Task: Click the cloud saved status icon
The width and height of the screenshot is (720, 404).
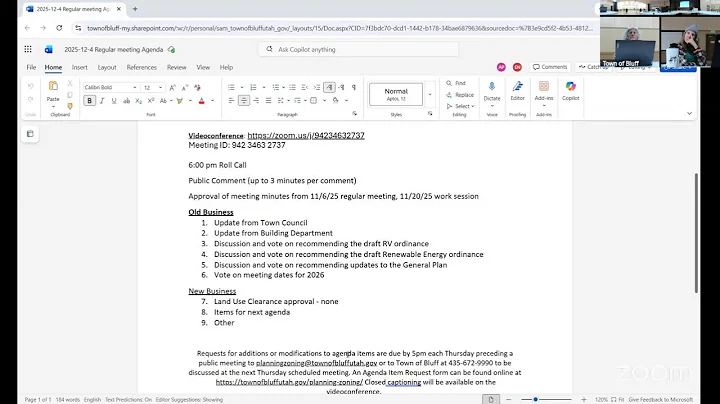Action: click(171, 49)
